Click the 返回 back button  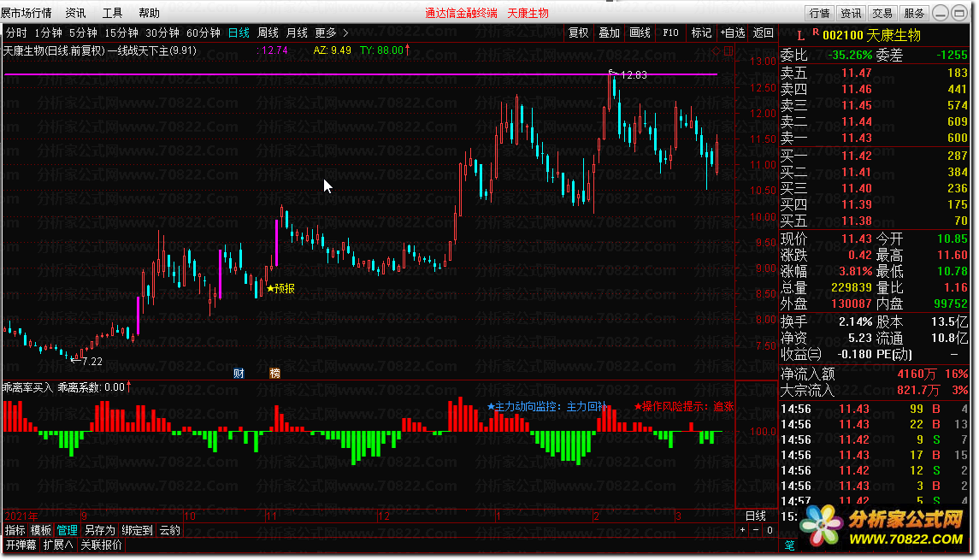(x=763, y=33)
